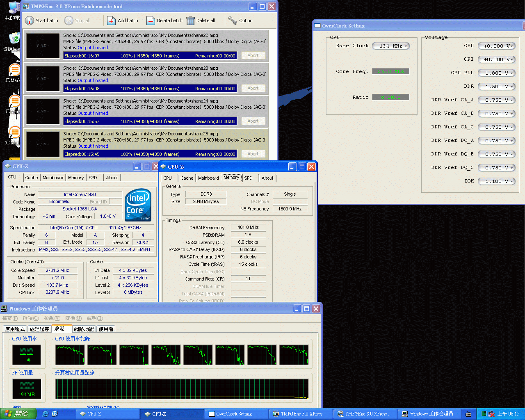Click the DRAM Frequency 401.0 MHz value
Image resolution: width=525 pixels, height=420 pixels.
[248, 227]
